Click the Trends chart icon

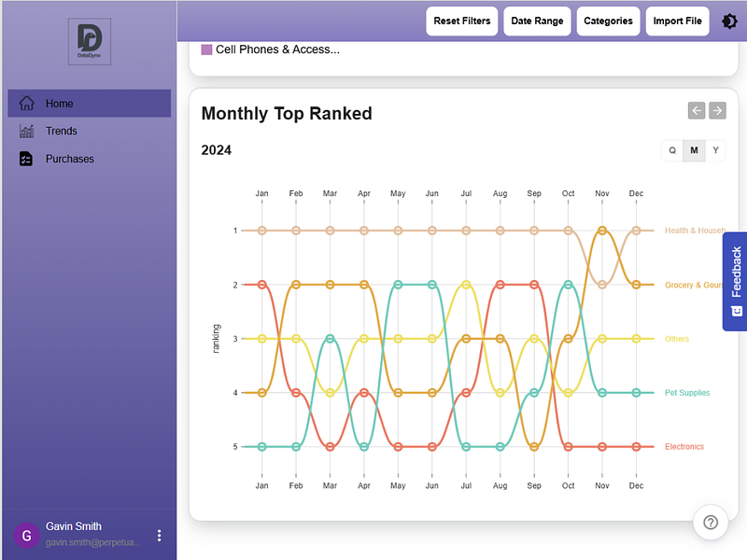27,131
